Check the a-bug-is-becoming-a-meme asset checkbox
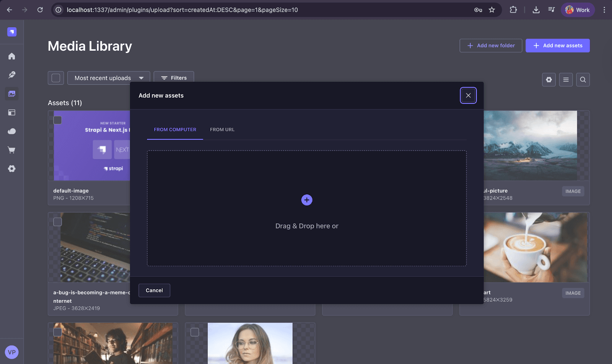The image size is (612, 364). point(57,221)
